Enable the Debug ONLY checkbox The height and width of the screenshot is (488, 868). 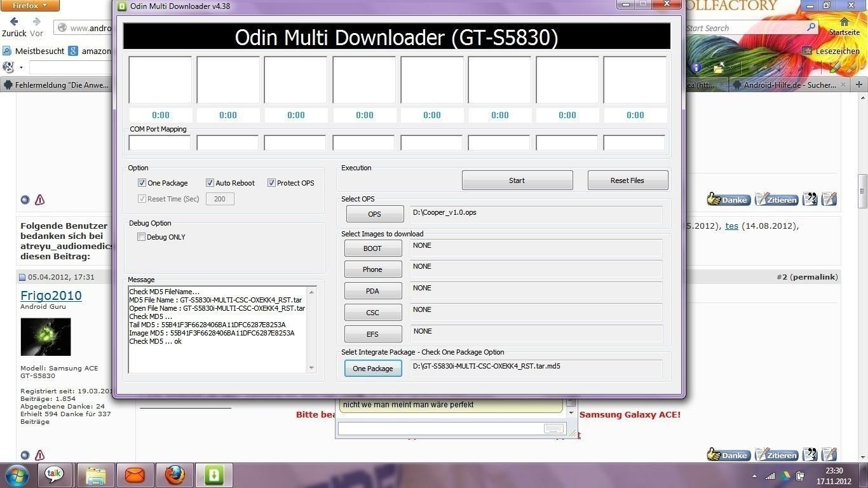tap(142, 237)
